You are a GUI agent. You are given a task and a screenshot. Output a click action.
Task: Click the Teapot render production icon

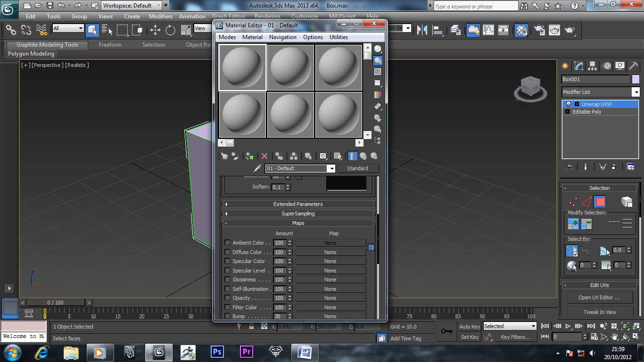(x=570, y=30)
